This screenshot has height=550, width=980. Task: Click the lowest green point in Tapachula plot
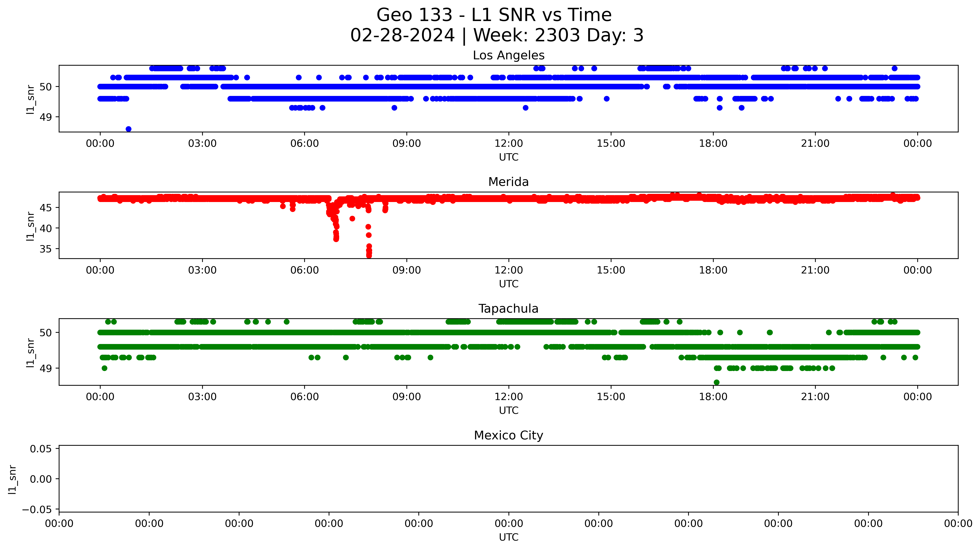pos(717,382)
